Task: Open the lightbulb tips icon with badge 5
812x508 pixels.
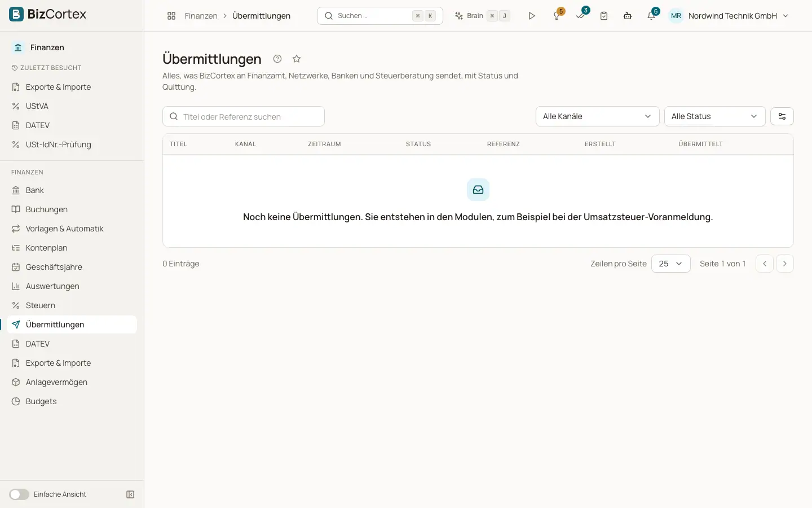Action: pyautogui.click(x=557, y=16)
